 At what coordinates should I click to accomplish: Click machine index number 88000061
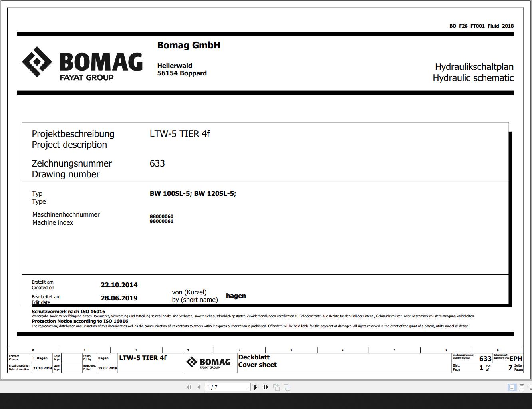point(161,221)
